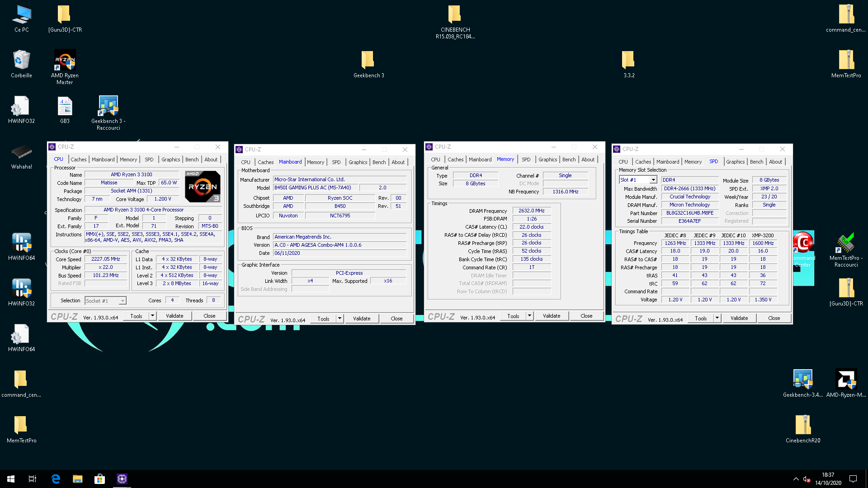The width and height of the screenshot is (868, 488).
Task: Open the [Guru3D]-CTR folder at top left
Action: 65,19
